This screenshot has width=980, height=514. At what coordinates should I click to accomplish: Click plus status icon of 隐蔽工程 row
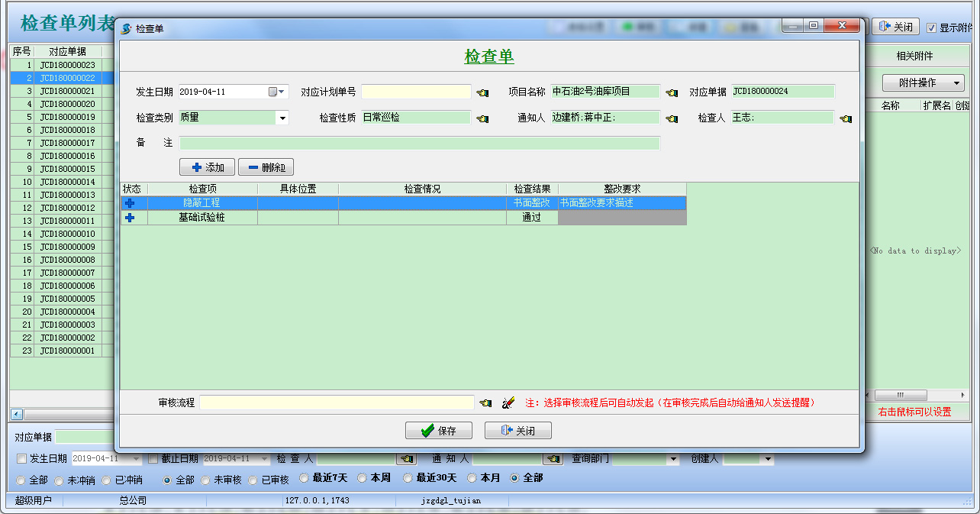click(x=130, y=203)
